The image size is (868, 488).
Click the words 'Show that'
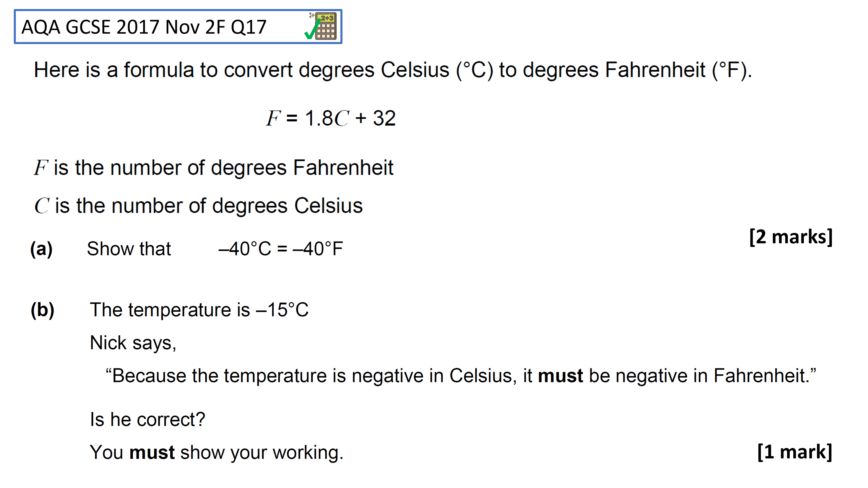tap(129, 249)
